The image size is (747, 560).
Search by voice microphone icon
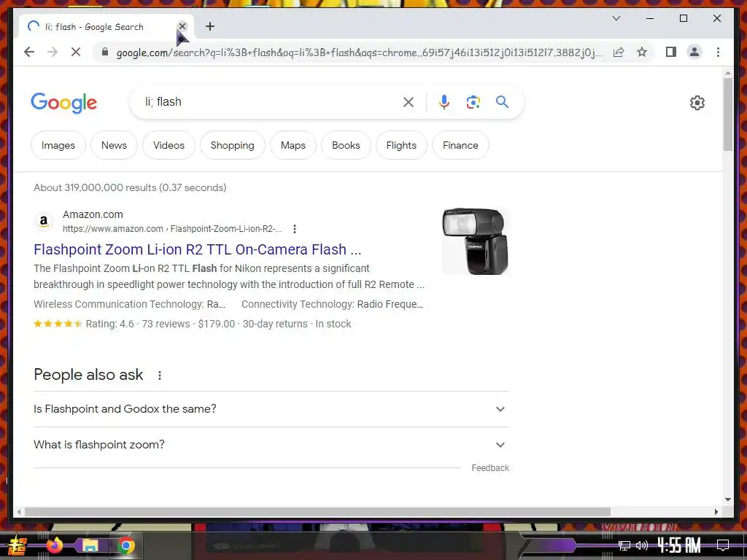coord(444,102)
